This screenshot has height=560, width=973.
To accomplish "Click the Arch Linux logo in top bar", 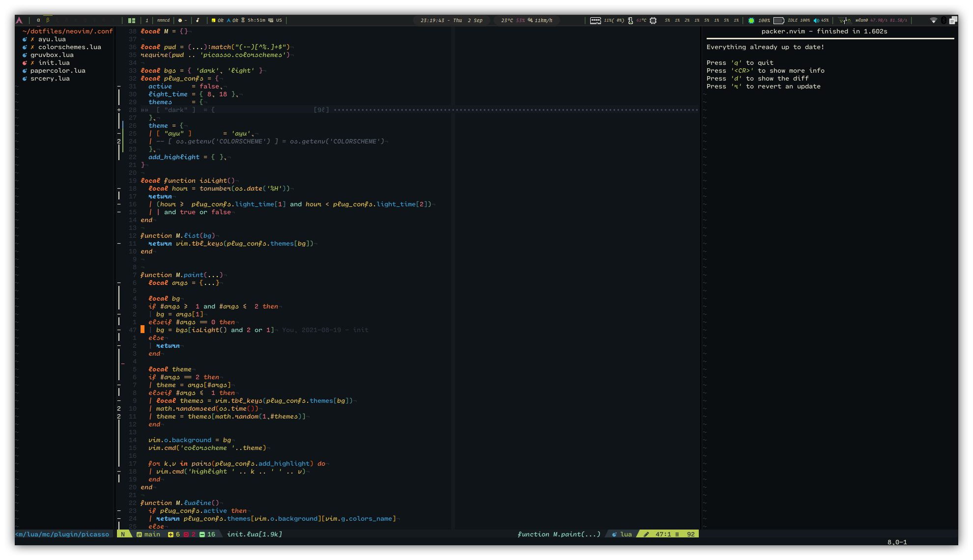I will pyautogui.click(x=19, y=20).
